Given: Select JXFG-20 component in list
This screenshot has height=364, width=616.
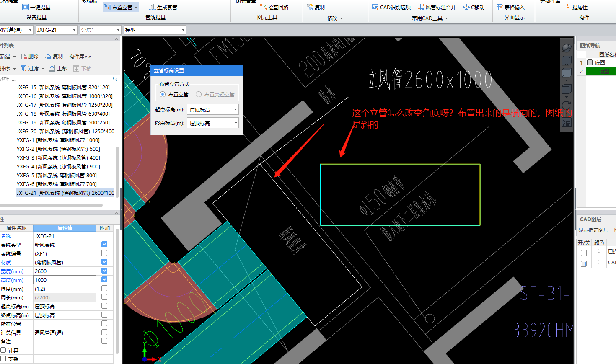Looking at the screenshot, I should (x=65, y=131).
